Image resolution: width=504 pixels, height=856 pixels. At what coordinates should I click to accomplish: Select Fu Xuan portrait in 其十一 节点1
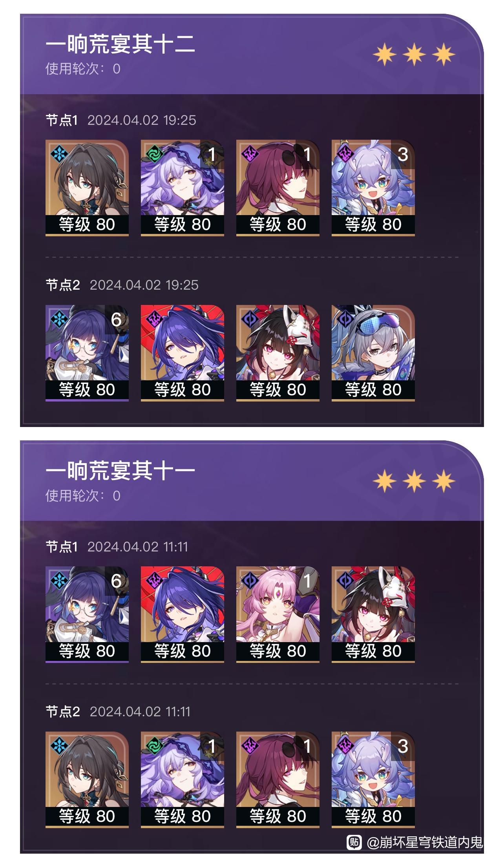click(x=278, y=614)
